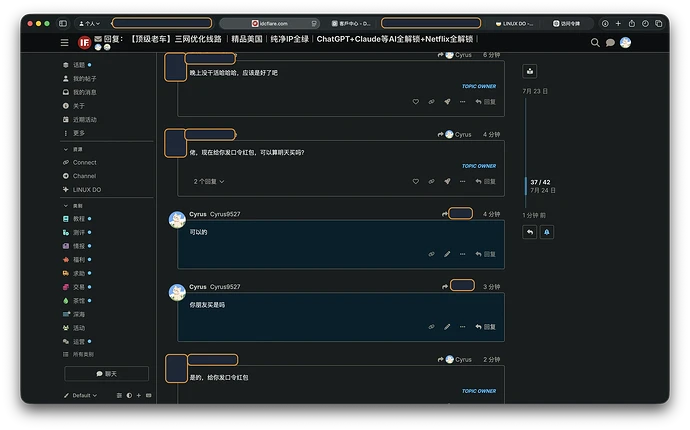This screenshot has height=430, width=690.
Task: Click the Safari share icon
Action: coord(631,23)
